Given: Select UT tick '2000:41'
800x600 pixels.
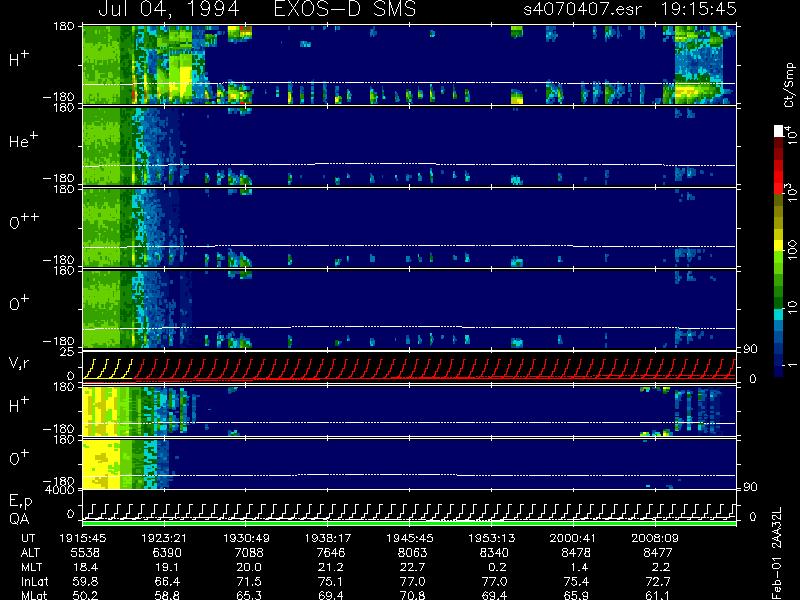Looking at the screenshot, I should pos(572,538).
